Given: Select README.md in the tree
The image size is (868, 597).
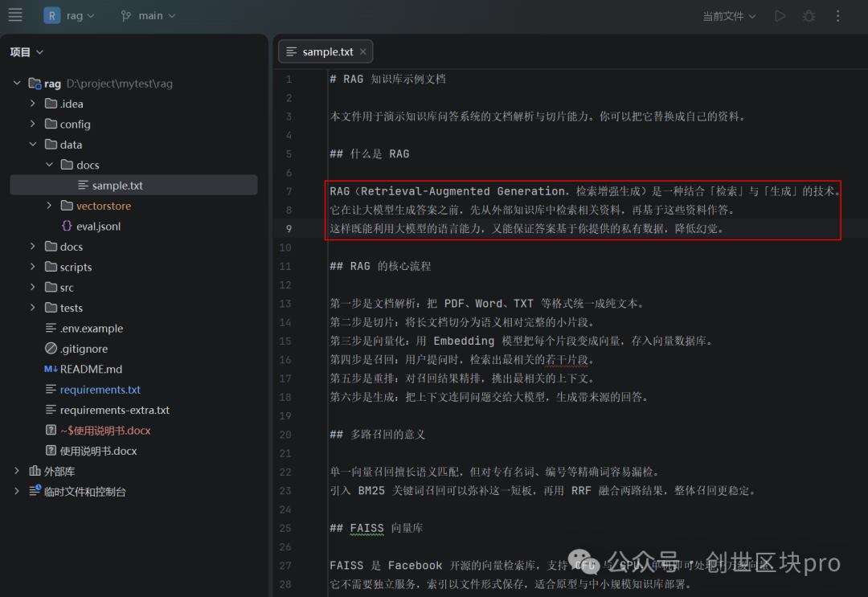Looking at the screenshot, I should (x=91, y=369).
